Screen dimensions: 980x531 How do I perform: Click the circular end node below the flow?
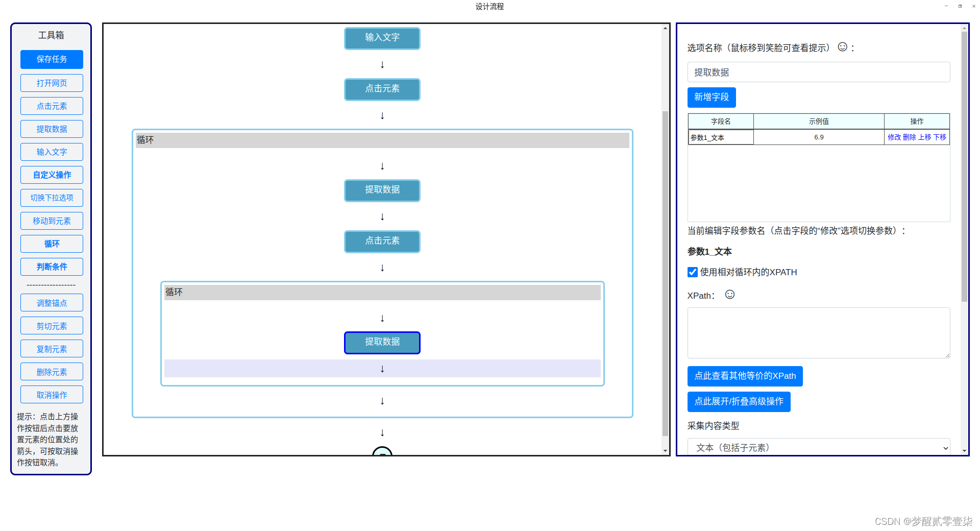pyautogui.click(x=382, y=451)
